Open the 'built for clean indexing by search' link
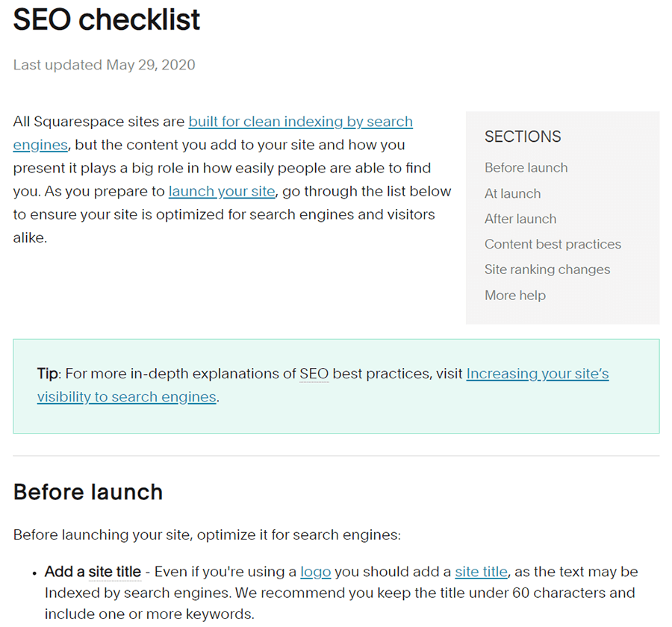This screenshot has width=672, height=627. (300, 122)
